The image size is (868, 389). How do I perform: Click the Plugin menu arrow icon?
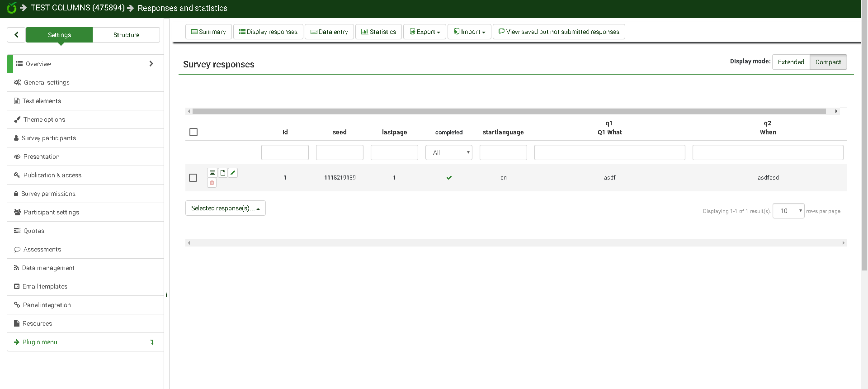coord(152,342)
